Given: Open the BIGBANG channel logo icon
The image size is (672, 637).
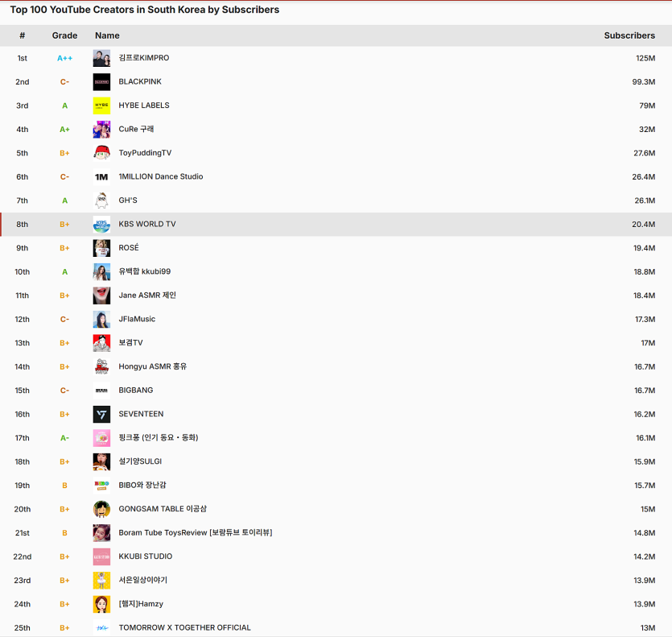Looking at the screenshot, I should coord(101,391).
